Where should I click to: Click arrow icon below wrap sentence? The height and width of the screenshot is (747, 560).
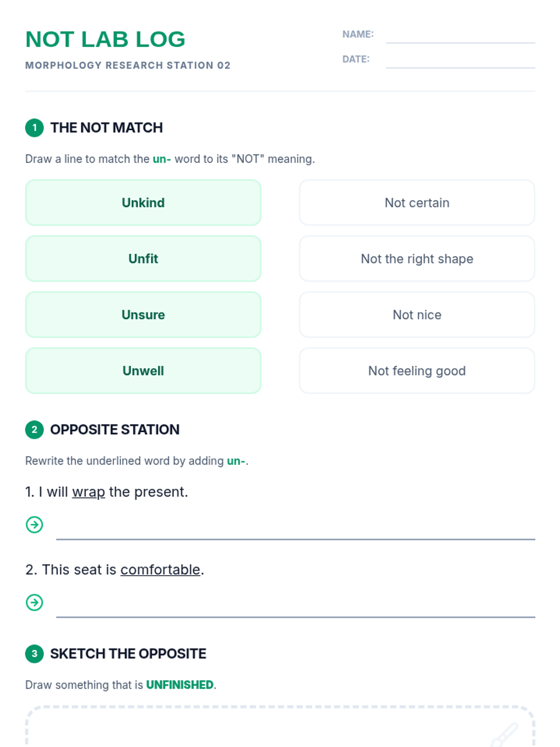pos(35,525)
